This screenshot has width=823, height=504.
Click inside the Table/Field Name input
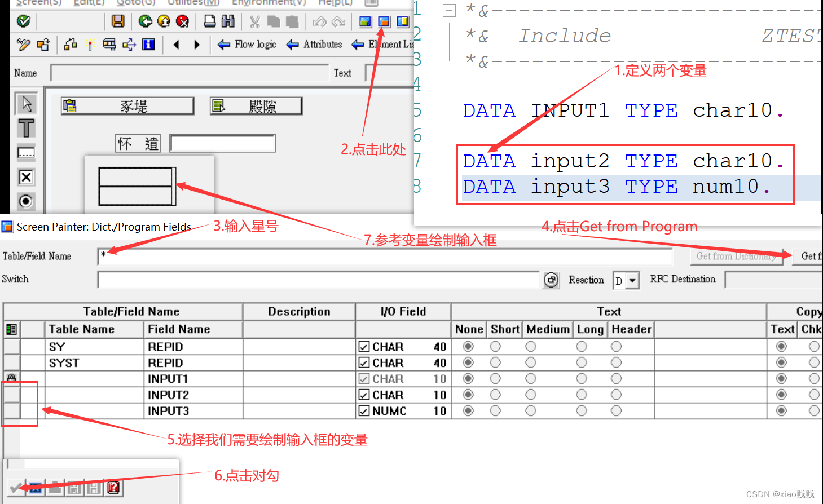(385, 257)
